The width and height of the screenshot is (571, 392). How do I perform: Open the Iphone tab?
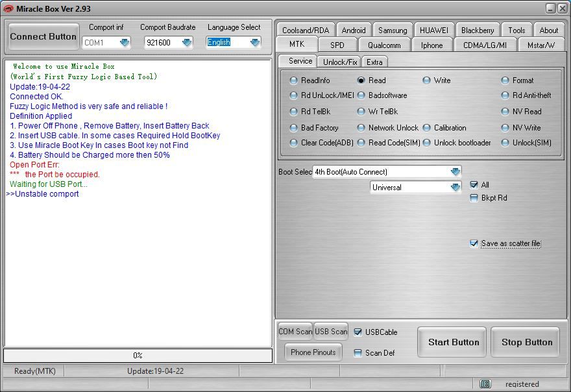(x=432, y=45)
